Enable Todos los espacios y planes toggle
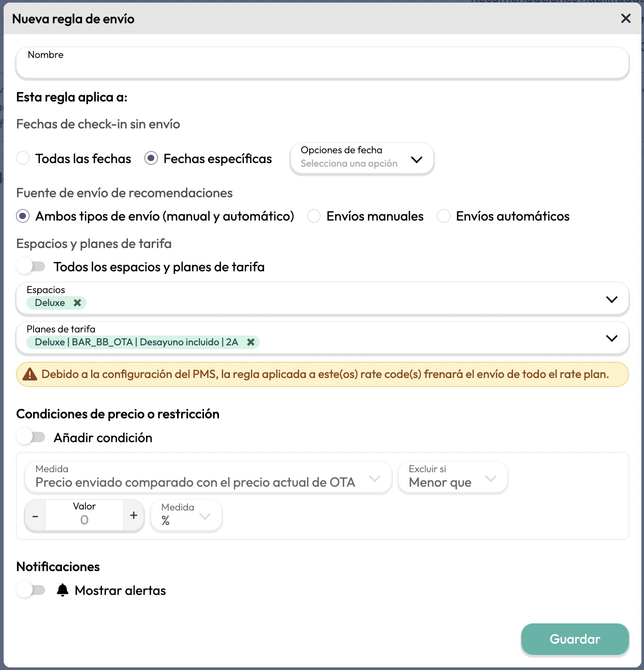Image resolution: width=644 pixels, height=670 pixels. pos(31,267)
